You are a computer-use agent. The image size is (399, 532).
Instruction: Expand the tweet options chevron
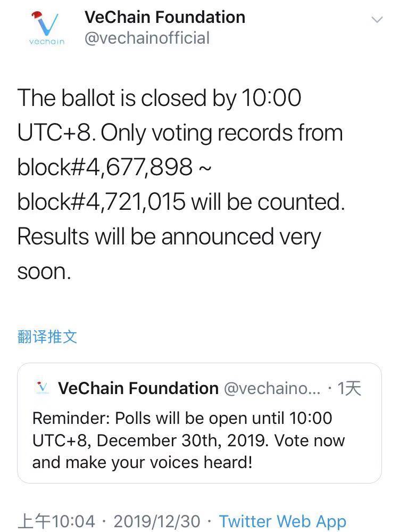point(377,20)
